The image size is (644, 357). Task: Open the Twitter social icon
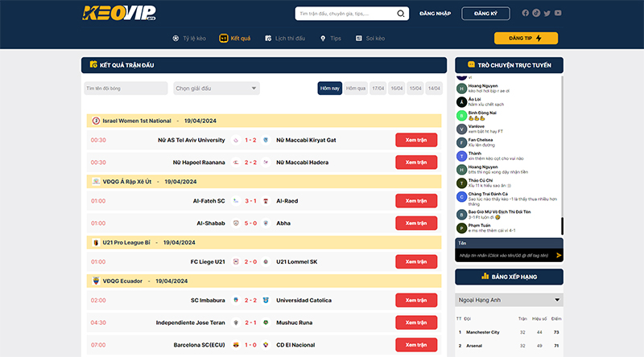[x=547, y=13]
